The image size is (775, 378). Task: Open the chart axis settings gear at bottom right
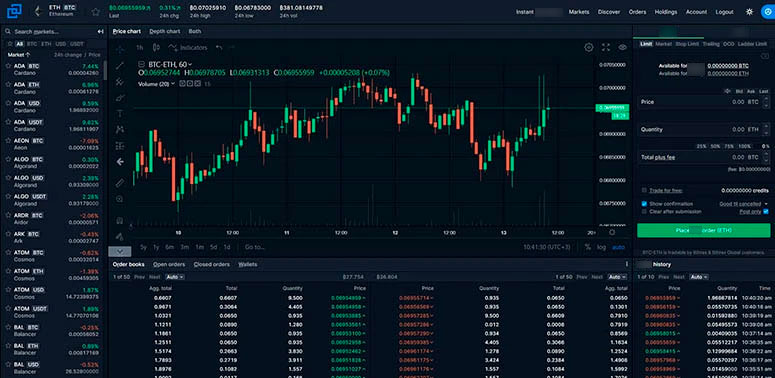[612, 232]
